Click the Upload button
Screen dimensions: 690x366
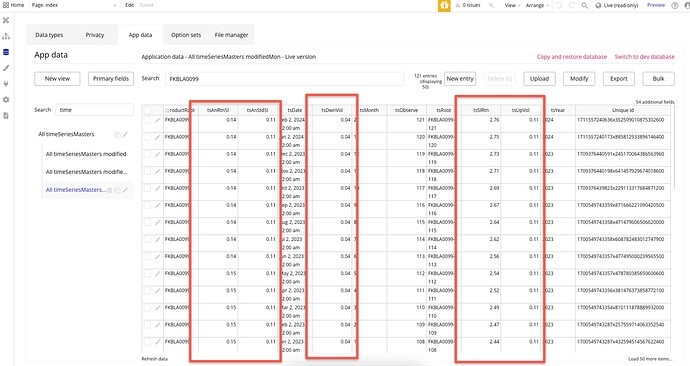540,79
